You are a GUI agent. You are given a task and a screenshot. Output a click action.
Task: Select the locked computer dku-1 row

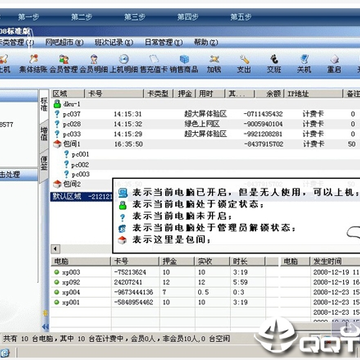coord(205,104)
